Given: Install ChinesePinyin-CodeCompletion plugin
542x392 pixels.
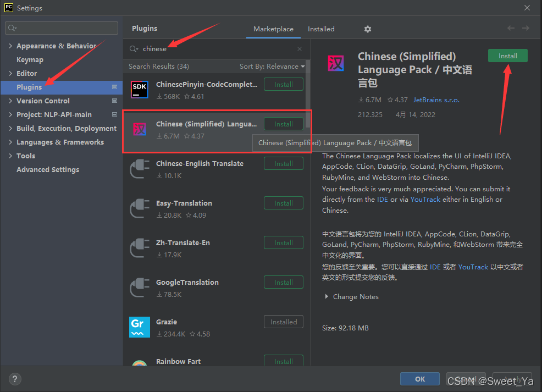Looking at the screenshot, I should (x=284, y=84).
